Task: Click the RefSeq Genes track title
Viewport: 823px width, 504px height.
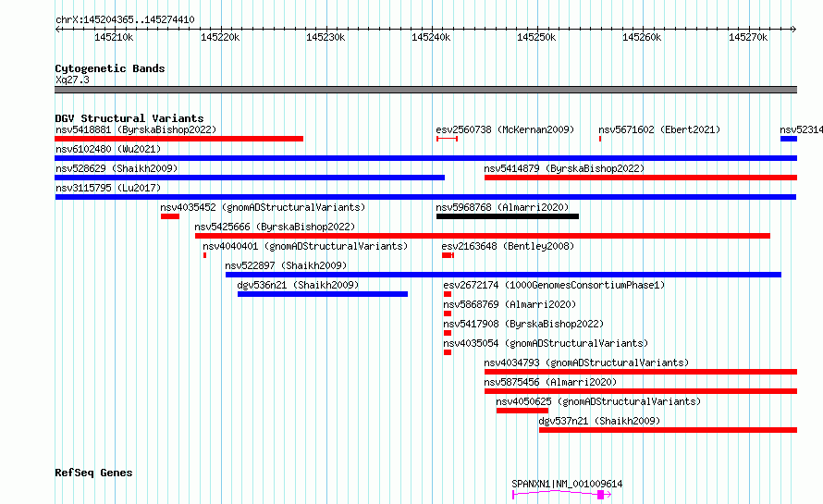Action: pos(93,473)
